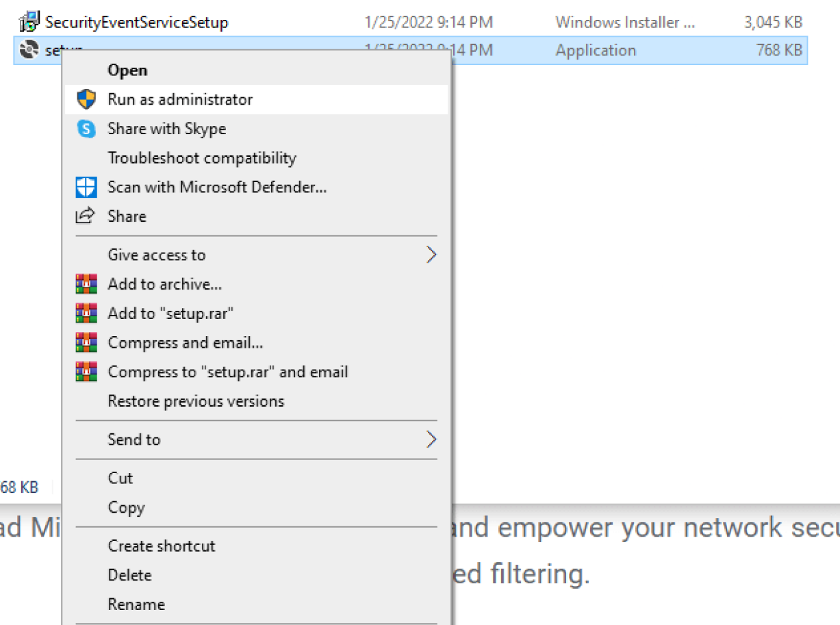Choose "Troubleshoot compatibility"

201,157
